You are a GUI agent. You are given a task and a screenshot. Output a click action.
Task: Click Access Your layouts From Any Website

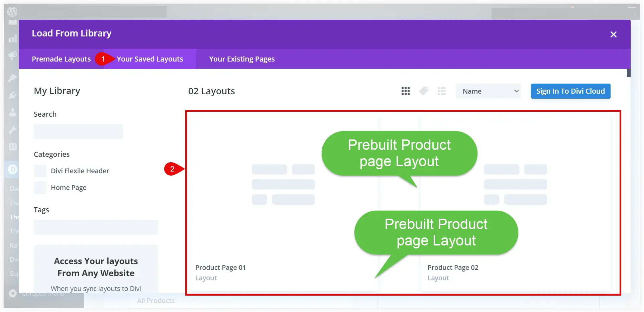[96, 267]
